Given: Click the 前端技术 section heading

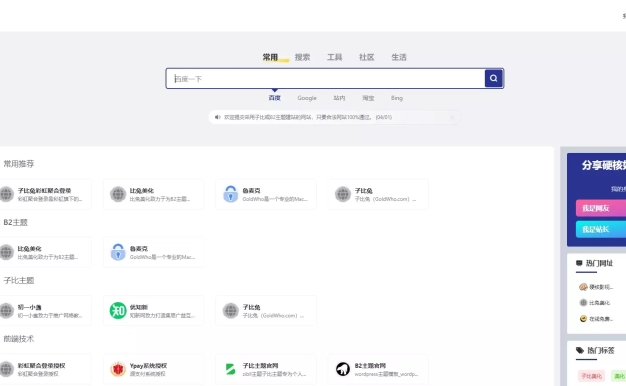Looking at the screenshot, I should 19,339.
